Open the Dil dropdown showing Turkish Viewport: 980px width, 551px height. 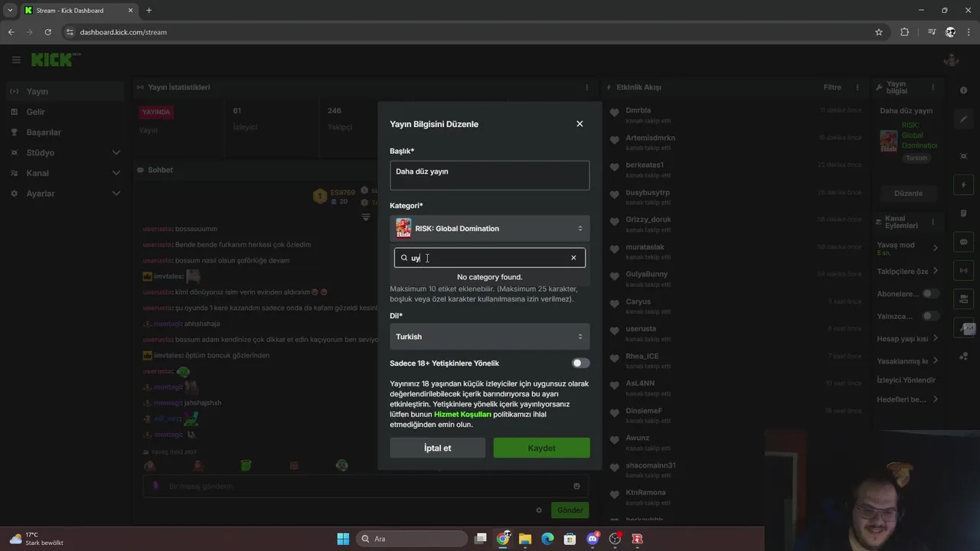point(489,337)
